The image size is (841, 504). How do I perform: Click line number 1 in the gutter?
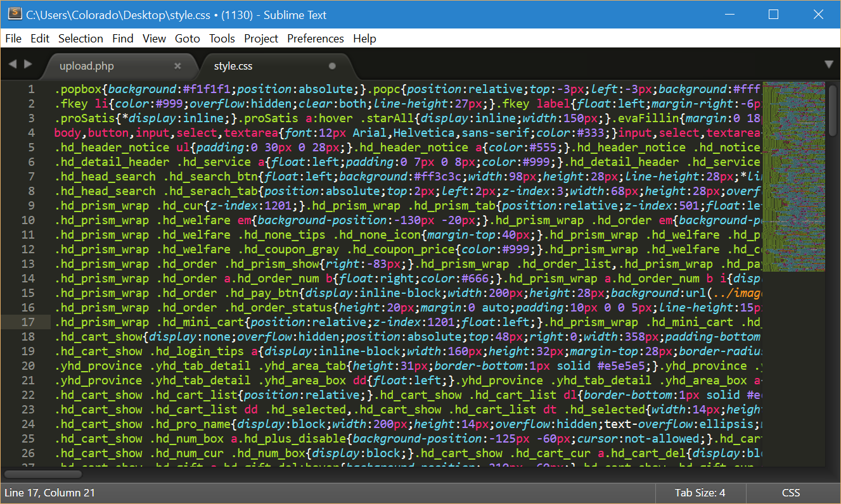pos(31,89)
